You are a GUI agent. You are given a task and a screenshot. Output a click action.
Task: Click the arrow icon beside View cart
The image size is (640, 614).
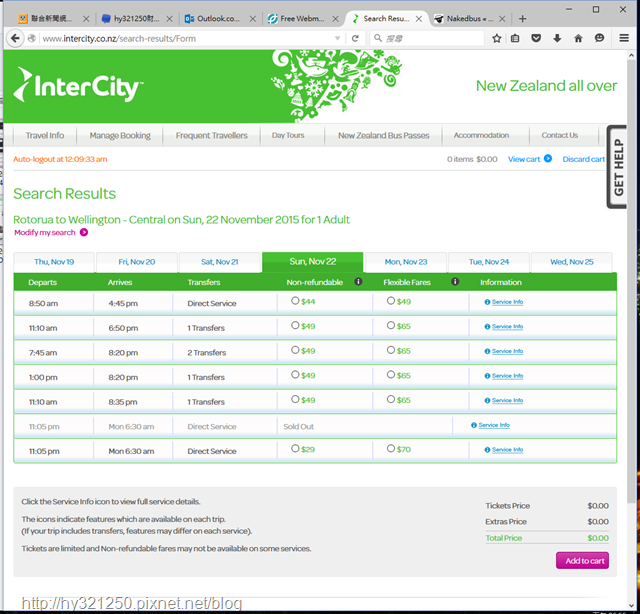point(548,158)
